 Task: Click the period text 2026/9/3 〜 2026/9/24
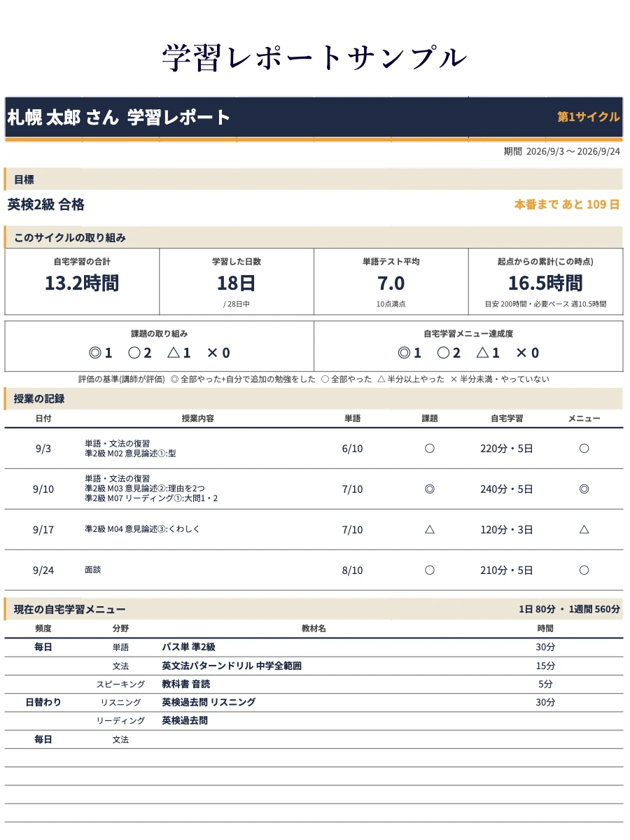tap(573, 151)
